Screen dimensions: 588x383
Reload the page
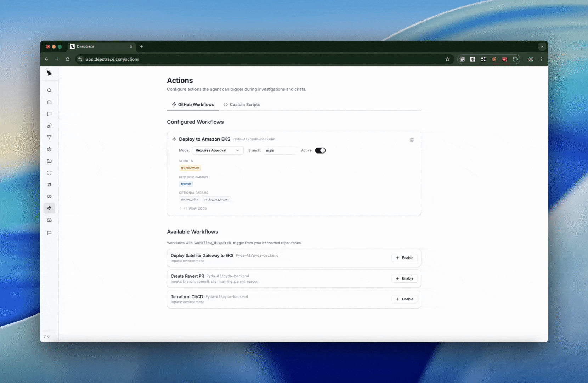click(68, 59)
